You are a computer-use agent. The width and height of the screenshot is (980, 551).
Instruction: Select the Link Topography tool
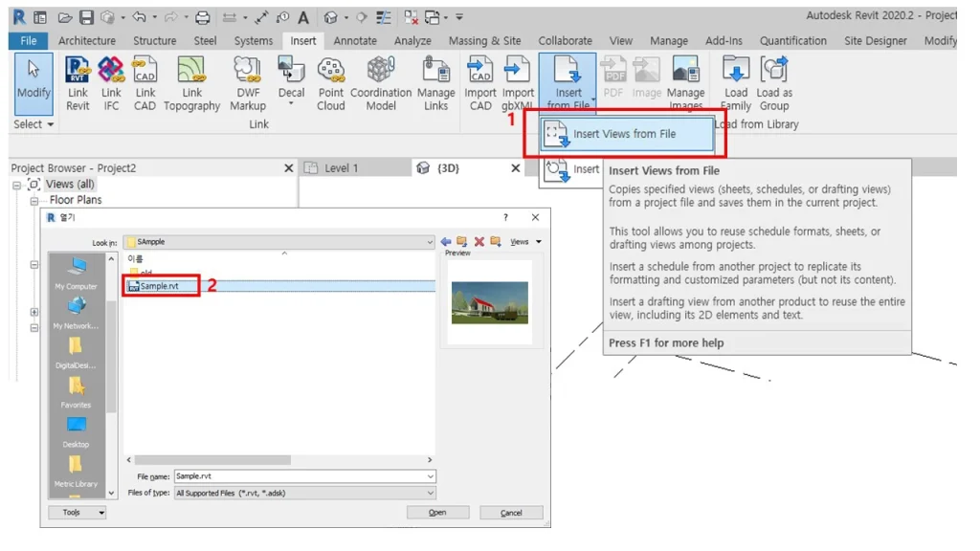[191, 84]
